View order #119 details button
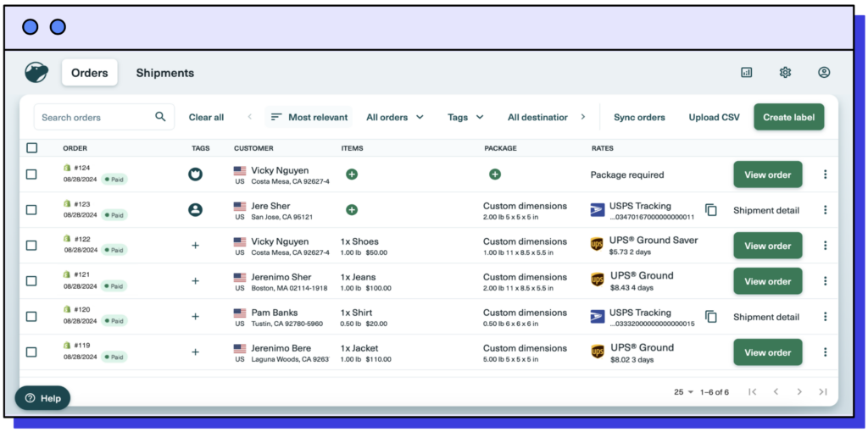Viewport: 868px width, 432px height. 767,352
